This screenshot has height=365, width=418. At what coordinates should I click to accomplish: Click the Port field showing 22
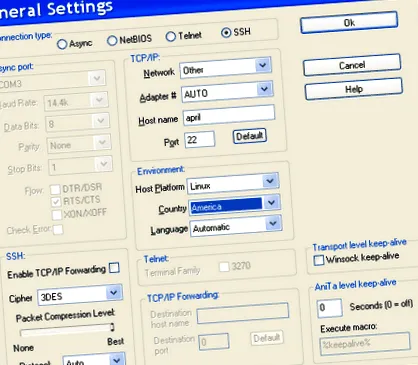click(x=199, y=139)
